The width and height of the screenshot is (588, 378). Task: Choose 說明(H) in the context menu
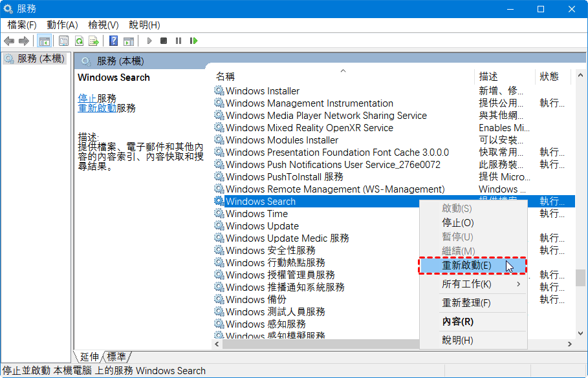click(x=474, y=340)
